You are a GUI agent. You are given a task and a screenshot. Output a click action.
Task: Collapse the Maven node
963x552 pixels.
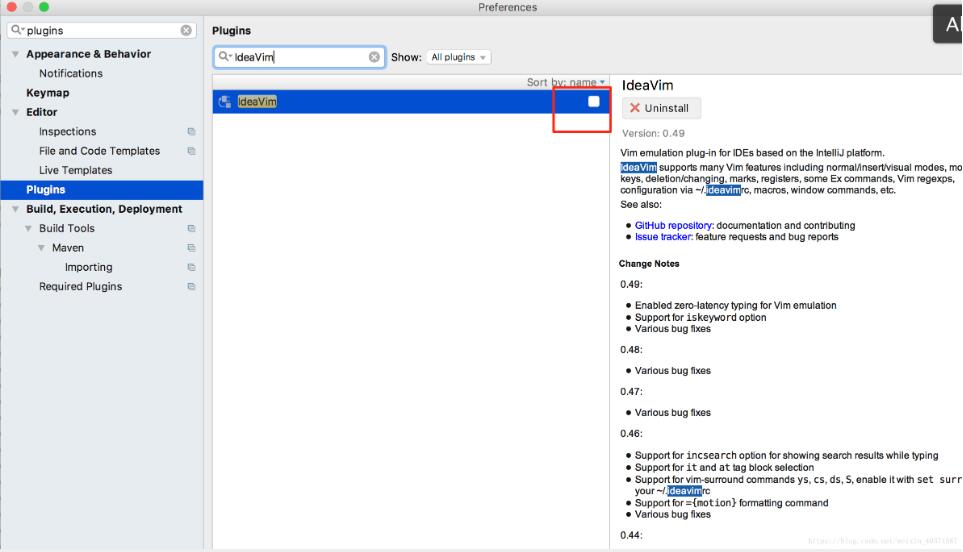point(41,248)
